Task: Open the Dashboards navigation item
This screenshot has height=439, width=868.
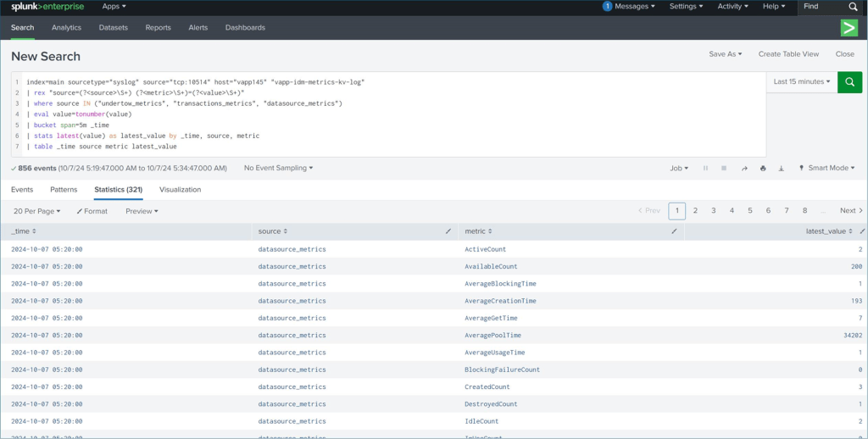Action: pos(245,27)
